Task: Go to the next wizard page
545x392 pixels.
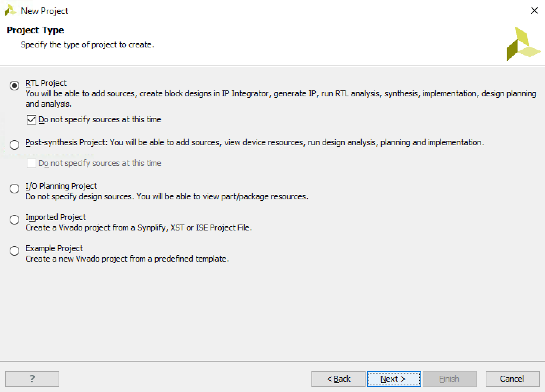Action: (x=394, y=379)
